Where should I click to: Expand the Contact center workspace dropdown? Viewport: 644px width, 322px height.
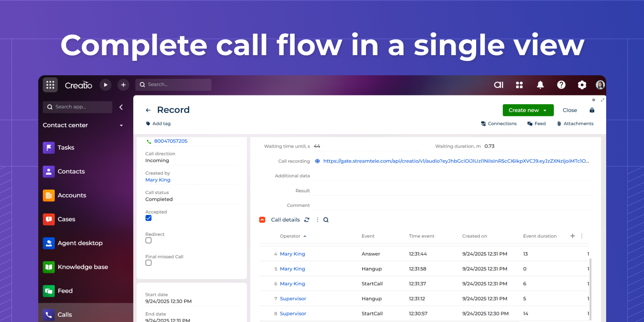tap(121, 126)
